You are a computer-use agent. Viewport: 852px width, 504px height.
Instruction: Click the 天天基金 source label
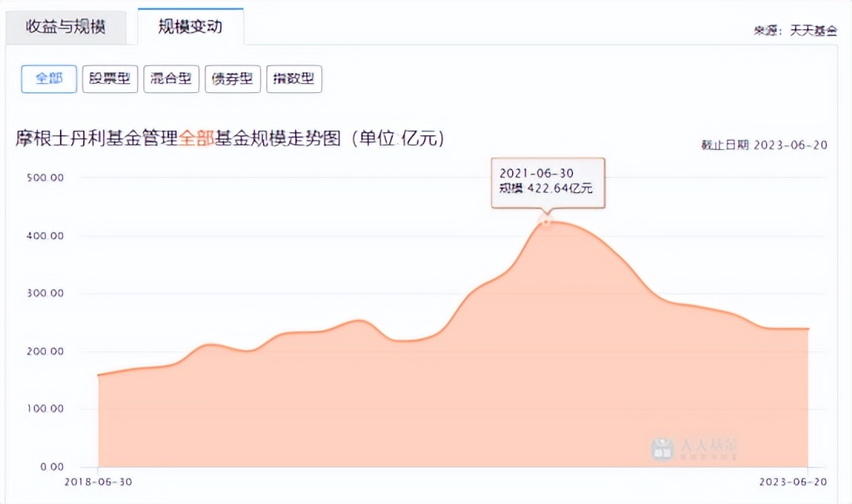click(x=813, y=31)
